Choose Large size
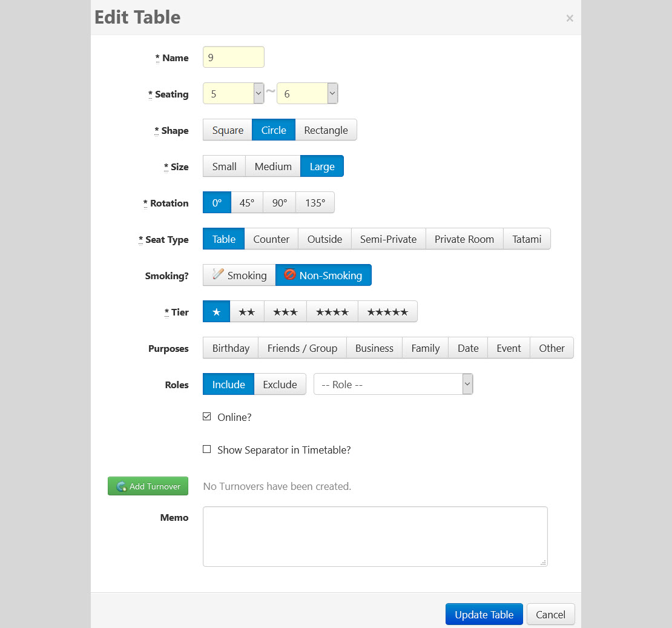672x628 pixels. tap(322, 167)
